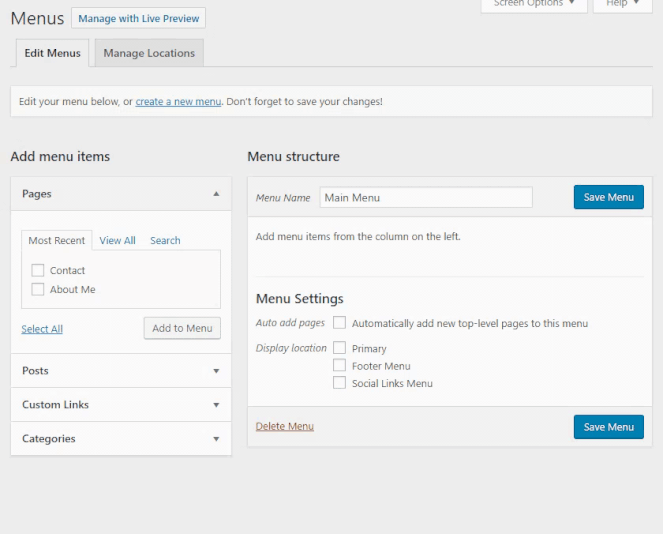Viewport: 663px width, 534px height.
Task: Check the Contact page checkbox
Action: tap(38, 270)
